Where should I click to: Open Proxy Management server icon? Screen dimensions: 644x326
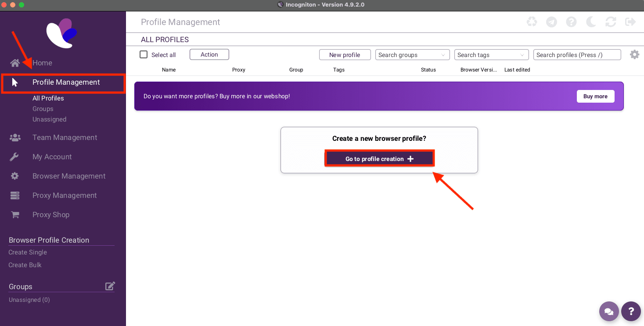[15, 195]
